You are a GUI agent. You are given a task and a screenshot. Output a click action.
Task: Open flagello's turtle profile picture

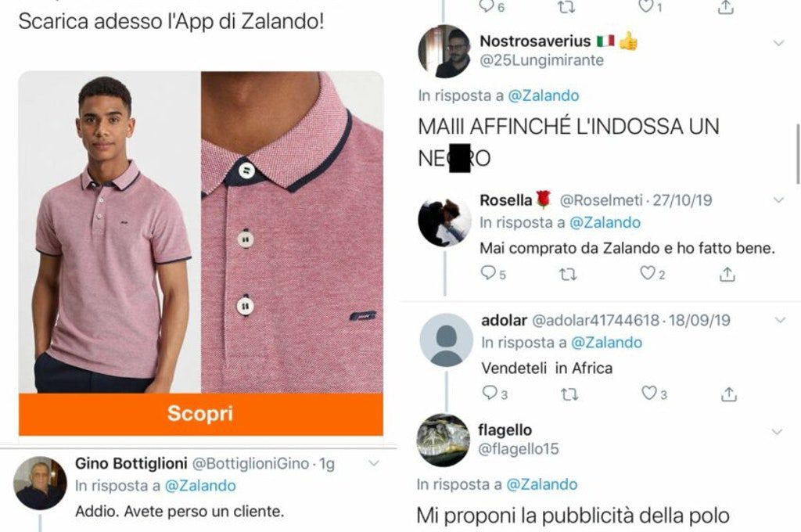(443, 440)
